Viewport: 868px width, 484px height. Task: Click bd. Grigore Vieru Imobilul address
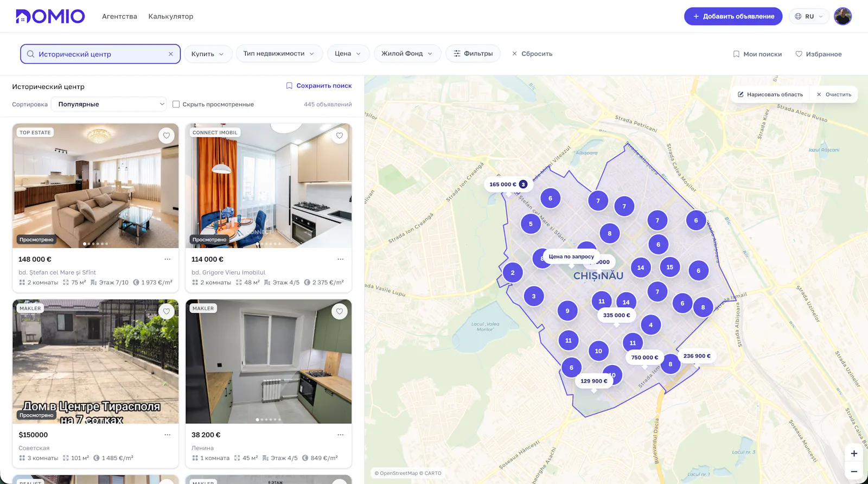[x=228, y=272]
